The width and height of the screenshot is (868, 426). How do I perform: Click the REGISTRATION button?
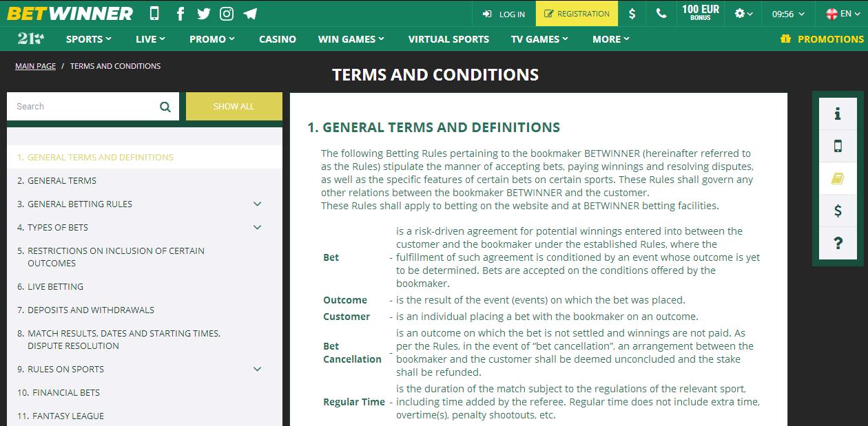(x=577, y=14)
